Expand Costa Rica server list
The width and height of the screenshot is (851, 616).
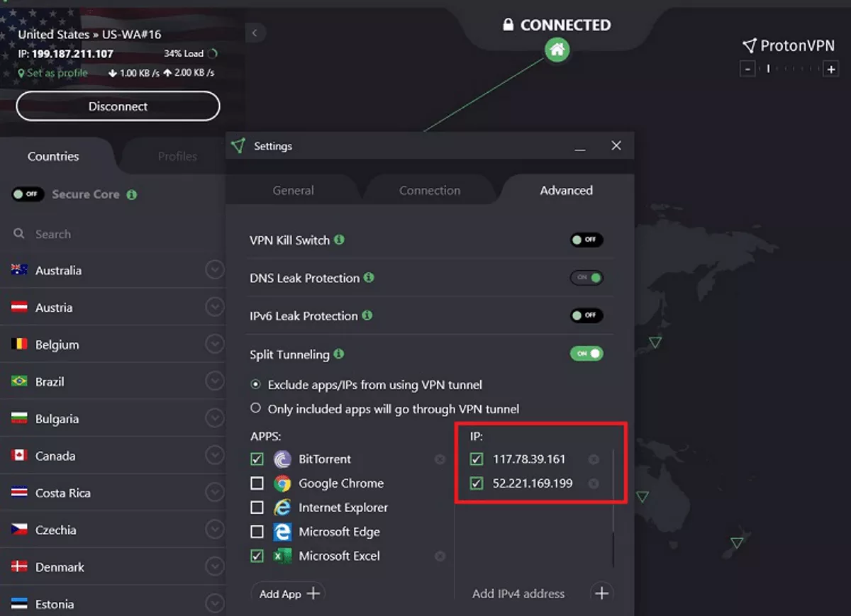(214, 493)
